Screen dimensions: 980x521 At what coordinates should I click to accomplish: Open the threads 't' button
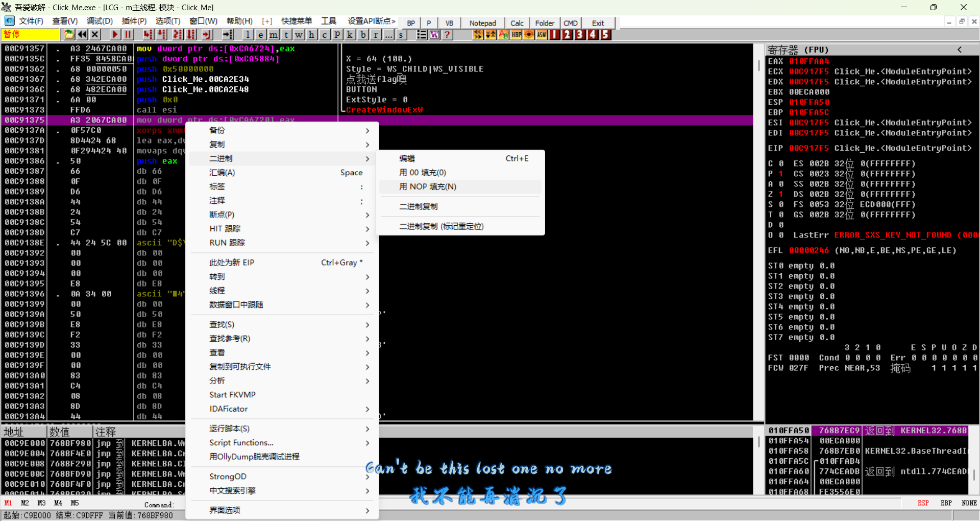coord(286,34)
